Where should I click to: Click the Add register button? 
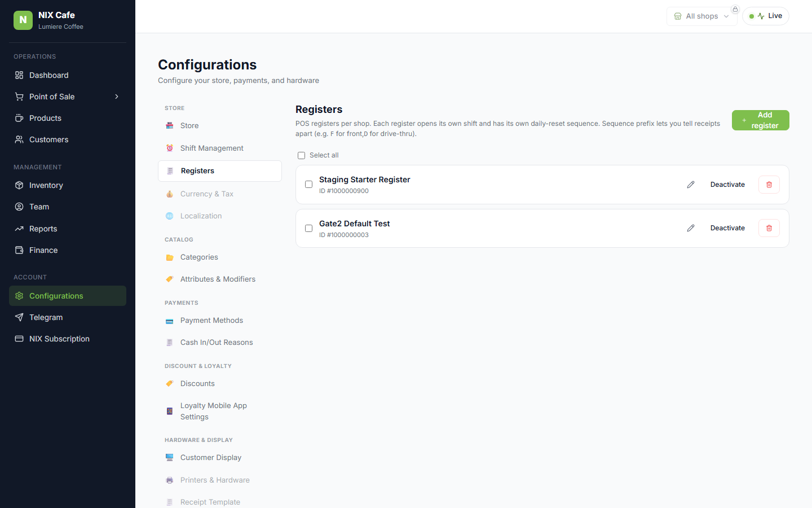click(760, 120)
